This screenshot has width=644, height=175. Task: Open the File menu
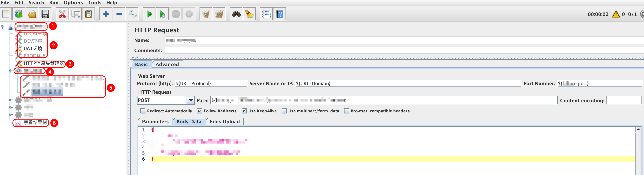click(5, 3)
